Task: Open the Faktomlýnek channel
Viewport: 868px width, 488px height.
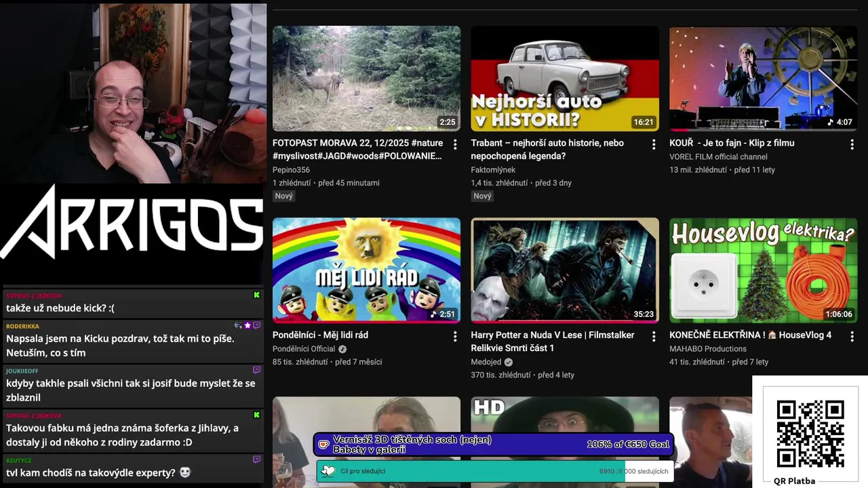Action: [x=493, y=170]
